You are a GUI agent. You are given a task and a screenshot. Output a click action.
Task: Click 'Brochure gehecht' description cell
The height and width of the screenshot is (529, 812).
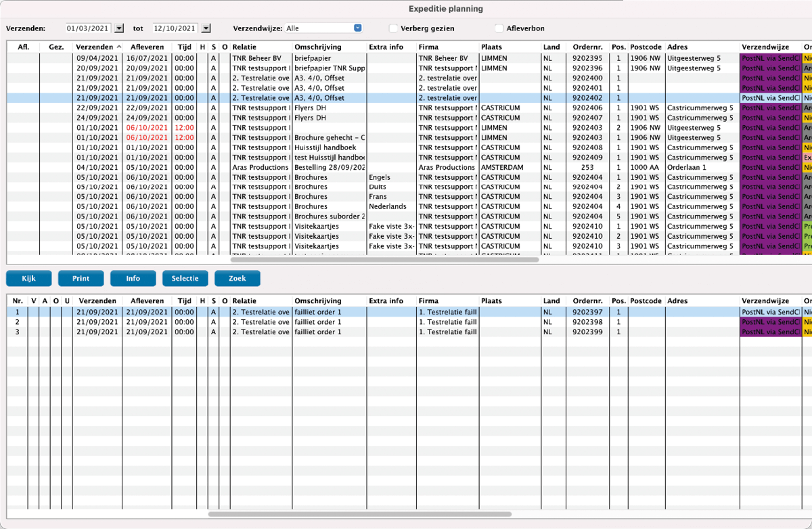coord(330,137)
